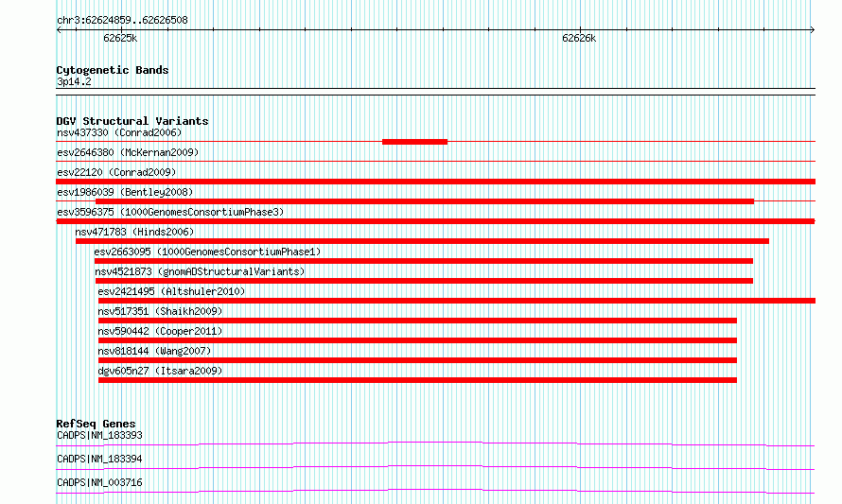Viewport: 842px width, 504px height.
Task: Click the red bar under nsv4521873
Action: (x=424, y=281)
